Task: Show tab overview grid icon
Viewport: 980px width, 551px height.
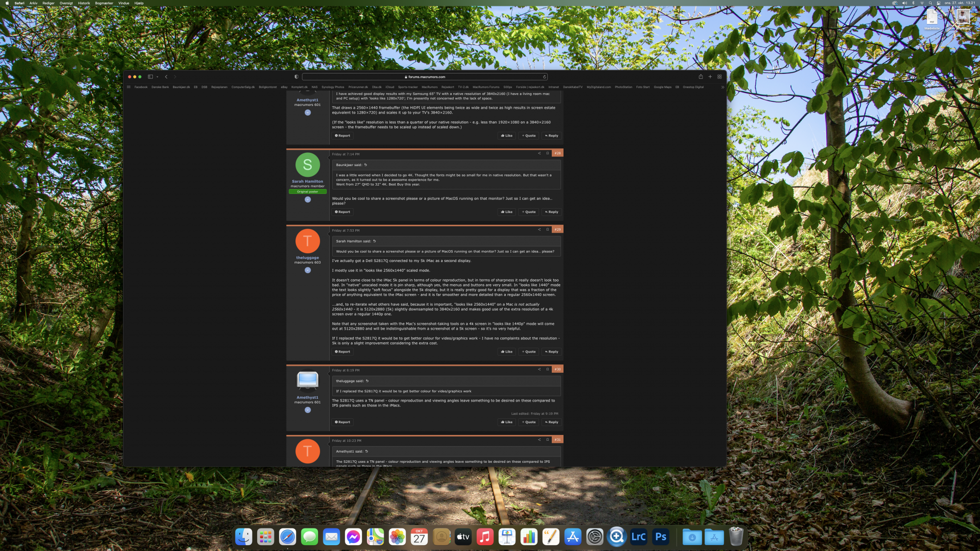Action: point(719,77)
